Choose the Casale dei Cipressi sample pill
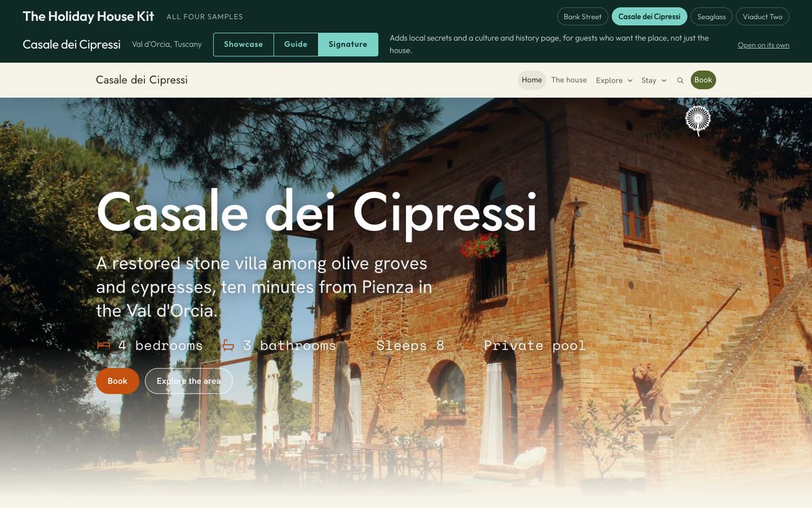Image resolution: width=812 pixels, height=508 pixels. pos(650,16)
